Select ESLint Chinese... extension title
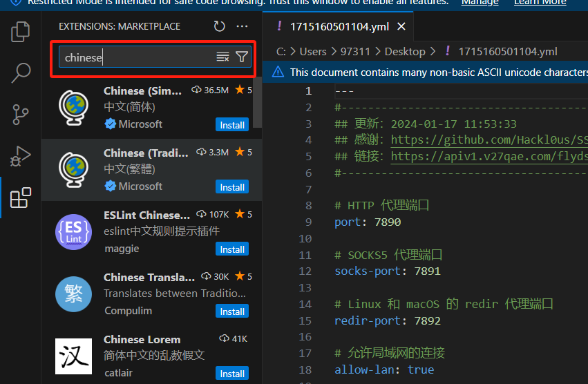Screen dimensions: 588x384 pyautogui.click(x=146, y=215)
